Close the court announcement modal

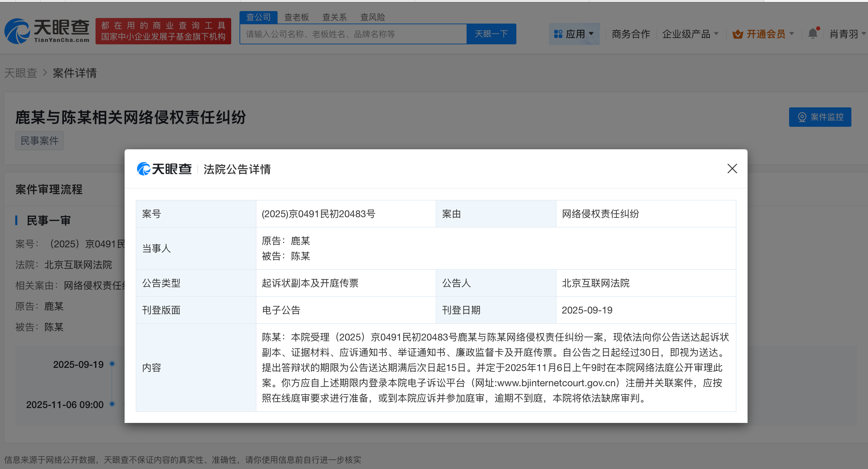pos(732,169)
